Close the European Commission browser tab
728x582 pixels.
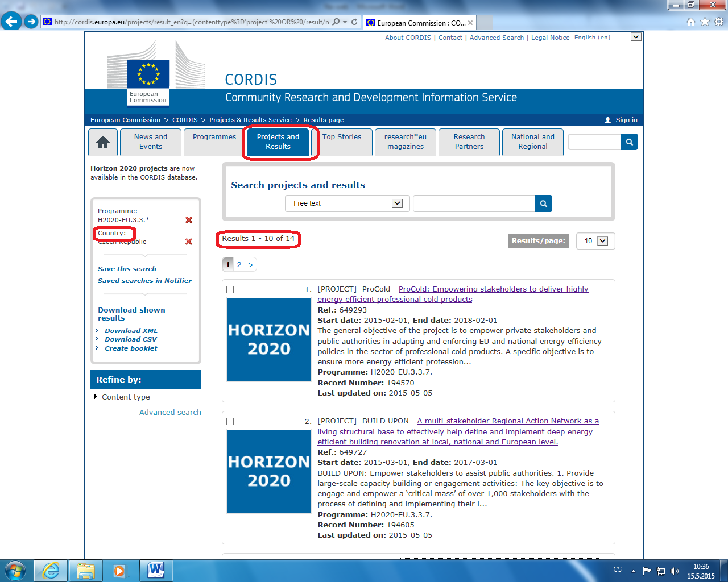click(470, 23)
